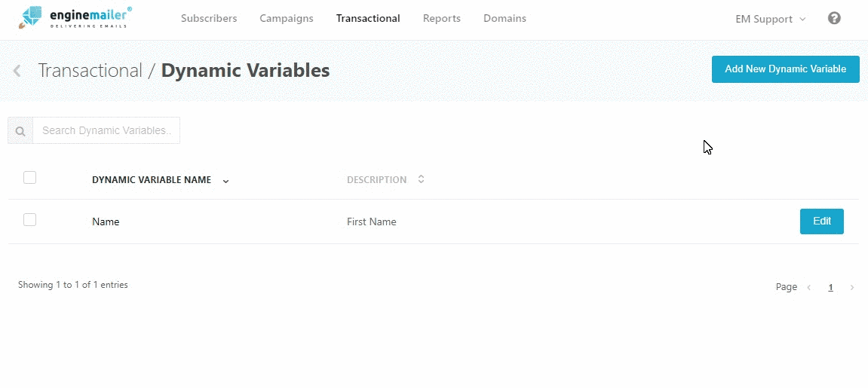
Task: Go to previous page arrow
Action: (x=809, y=287)
